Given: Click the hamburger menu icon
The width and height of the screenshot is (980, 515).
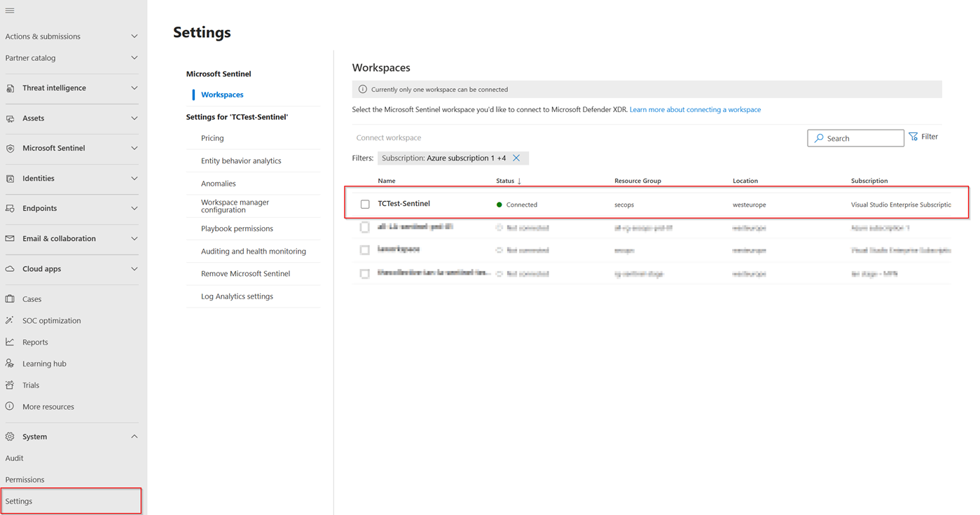Looking at the screenshot, I should coord(10,11).
